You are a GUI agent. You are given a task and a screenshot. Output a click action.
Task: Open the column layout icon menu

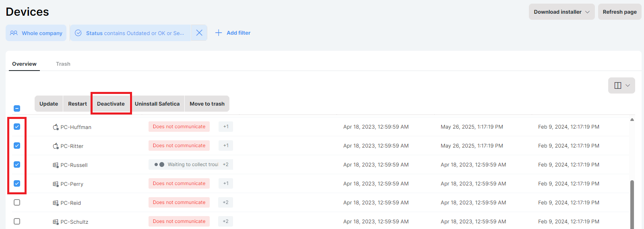click(621, 85)
